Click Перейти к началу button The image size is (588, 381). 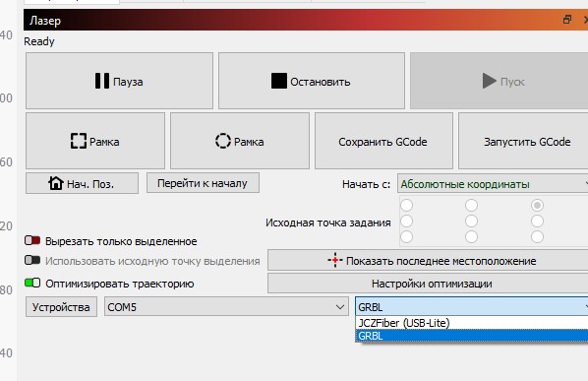(203, 183)
